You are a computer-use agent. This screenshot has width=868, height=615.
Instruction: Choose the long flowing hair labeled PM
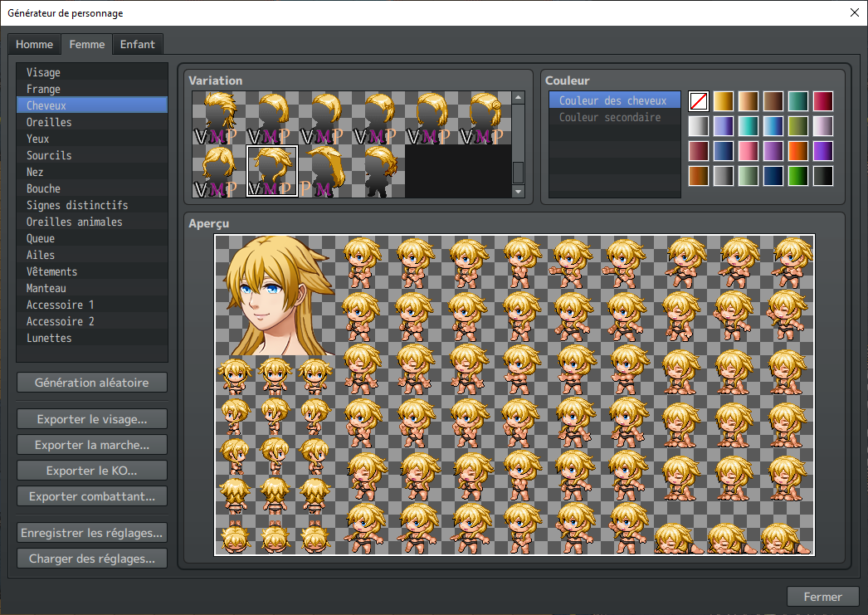pos(325,171)
